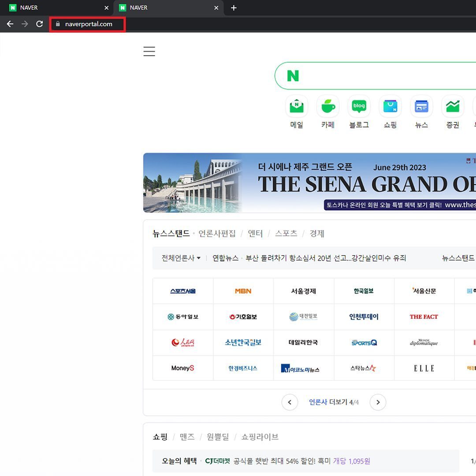Image resolution: width=476 pixels, height=476 pixels.
Task: Select the second NAVER tab
Action: coord(168,8)
